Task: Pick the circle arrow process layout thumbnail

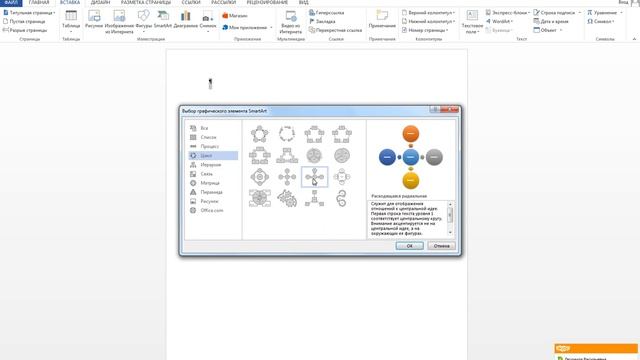Action: coord(342,198)
